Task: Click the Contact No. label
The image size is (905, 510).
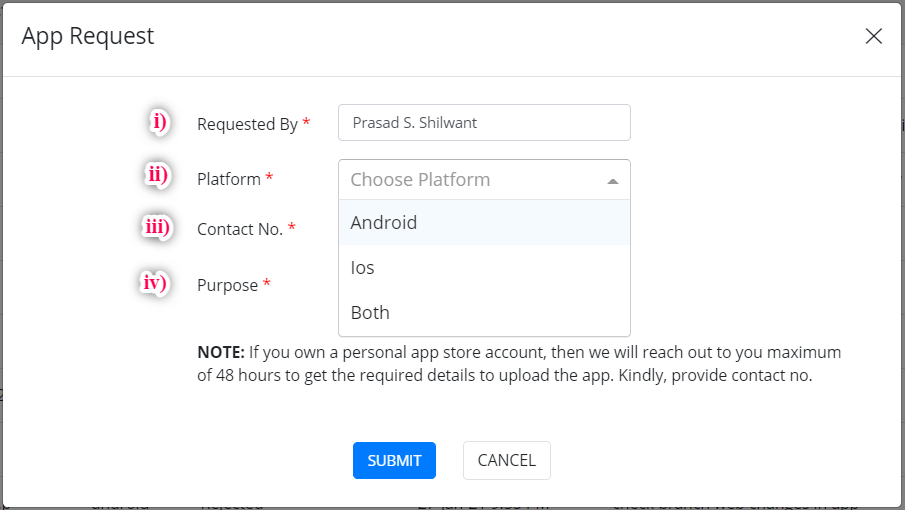Action: (x=240, y=229)
